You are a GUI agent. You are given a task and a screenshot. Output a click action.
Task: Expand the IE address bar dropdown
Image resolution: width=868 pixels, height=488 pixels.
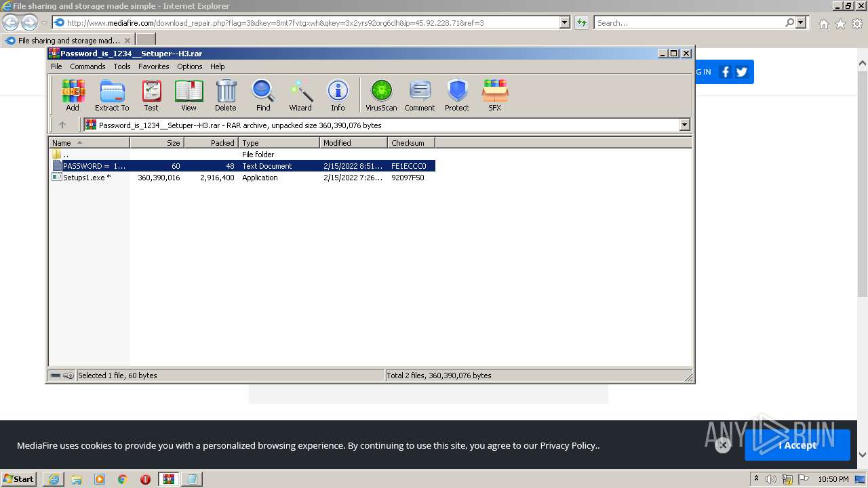coord(565,22)
